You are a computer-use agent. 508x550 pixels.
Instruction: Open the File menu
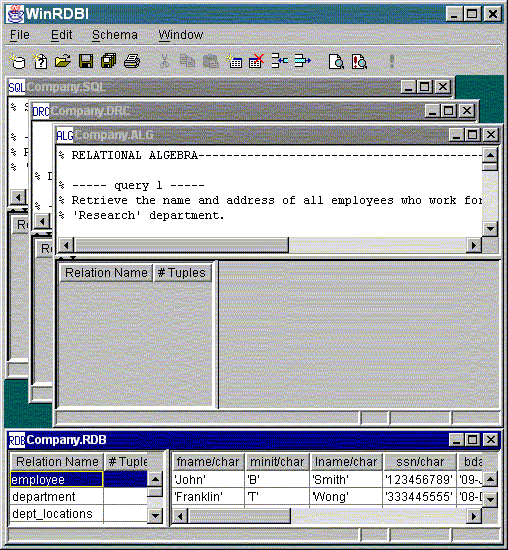click(x=20, y=35)
